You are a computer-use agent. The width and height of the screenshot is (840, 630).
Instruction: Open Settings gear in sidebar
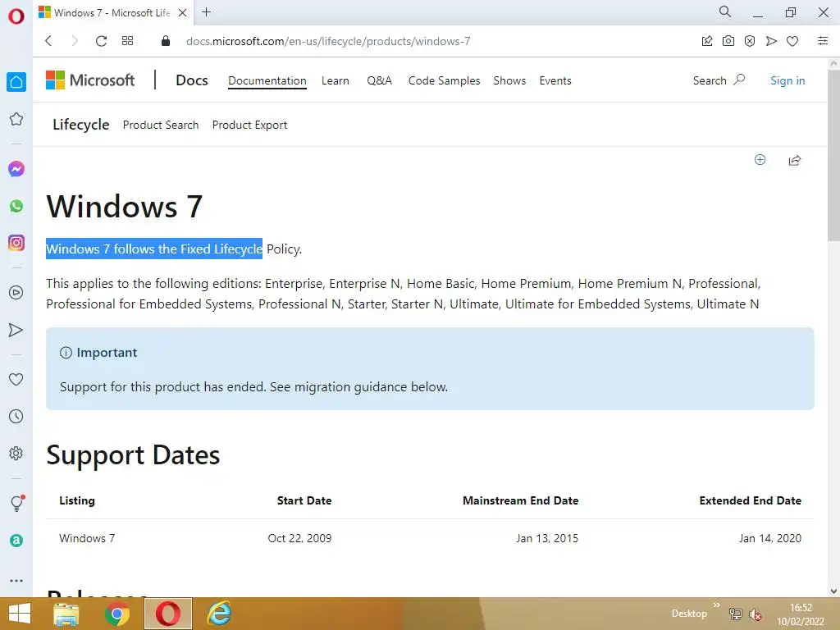point(16,453)
